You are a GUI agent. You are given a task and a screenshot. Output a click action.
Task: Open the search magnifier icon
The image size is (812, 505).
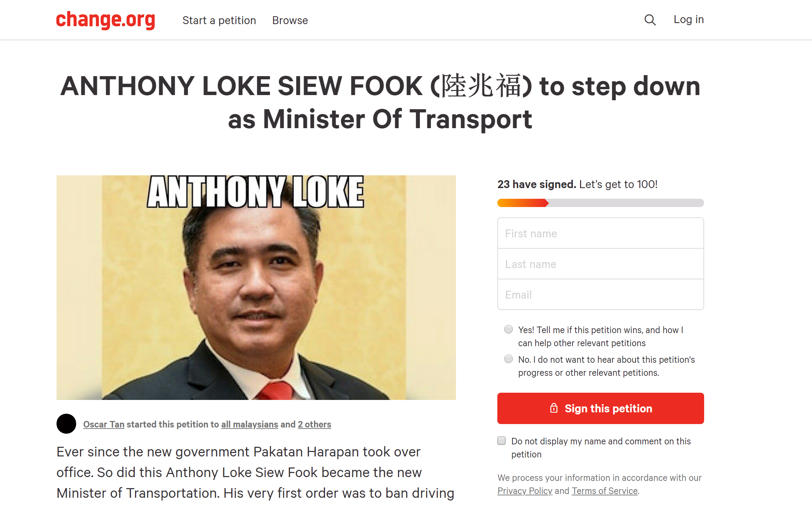(650, 20)
